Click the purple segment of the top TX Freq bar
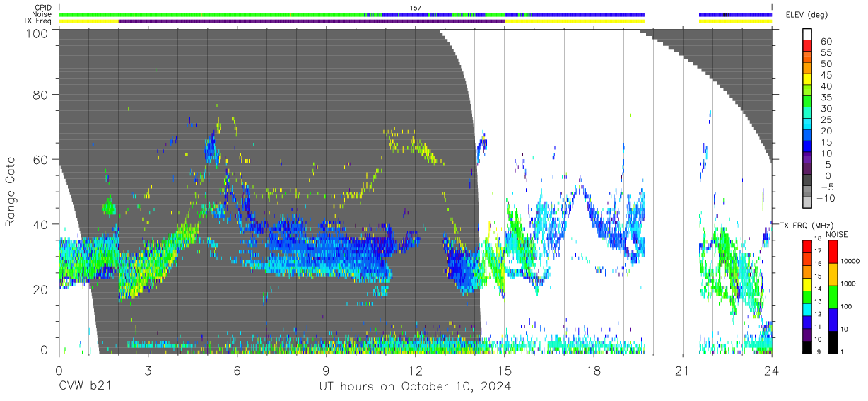 click(x=311, y=21)
